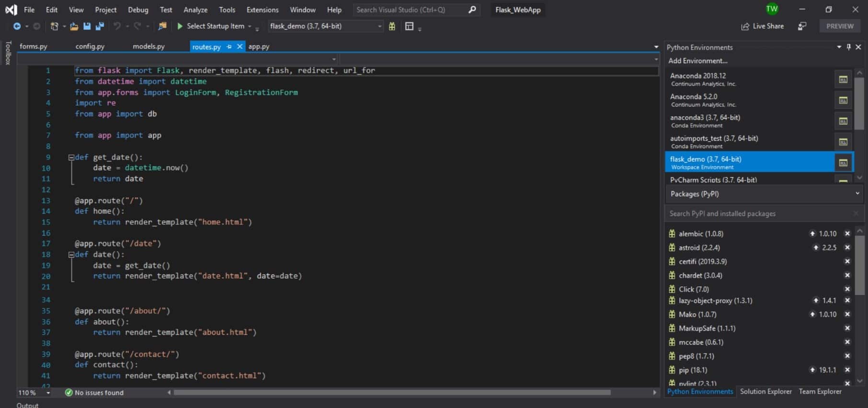Open the File menu
Viewport: 868px width, 408px height.
pyautogui.click(x=29, y=10)
